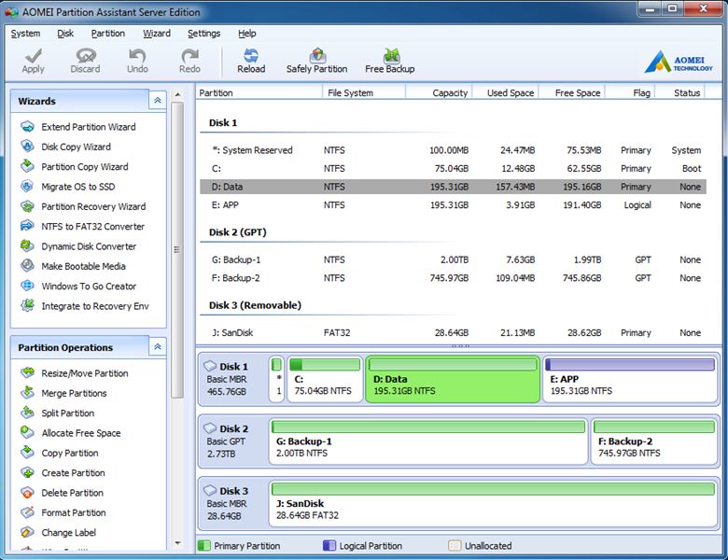Screen dimensions: 728x560
Task: Click the Dynamic Disk Converter icon
Action: pos(27,246)
